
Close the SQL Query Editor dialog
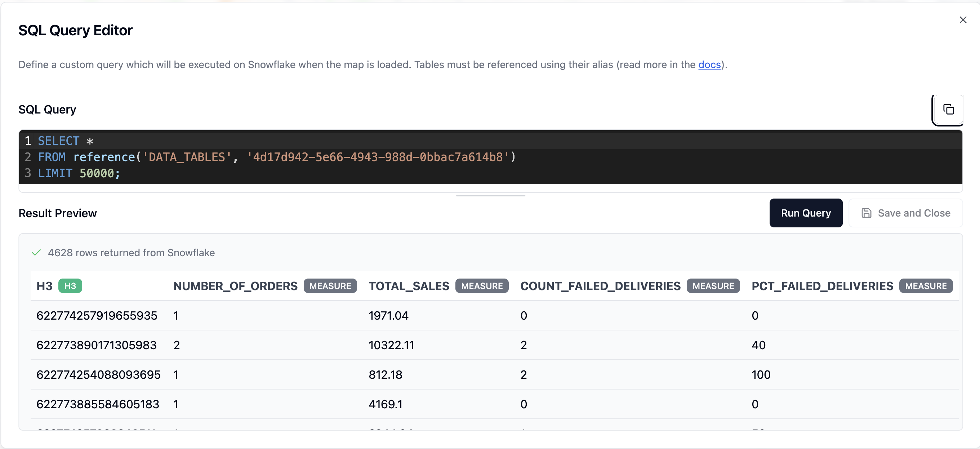(x=963, y=20)
